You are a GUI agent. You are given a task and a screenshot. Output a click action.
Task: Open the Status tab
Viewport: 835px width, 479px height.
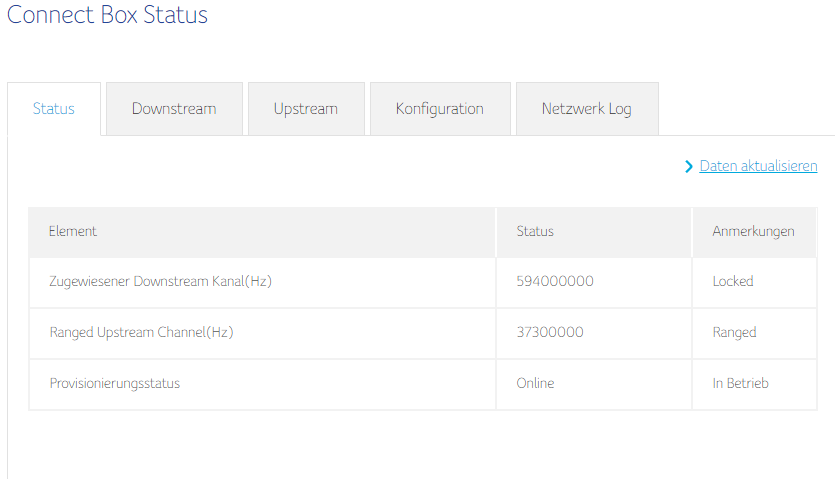(54, 109)
